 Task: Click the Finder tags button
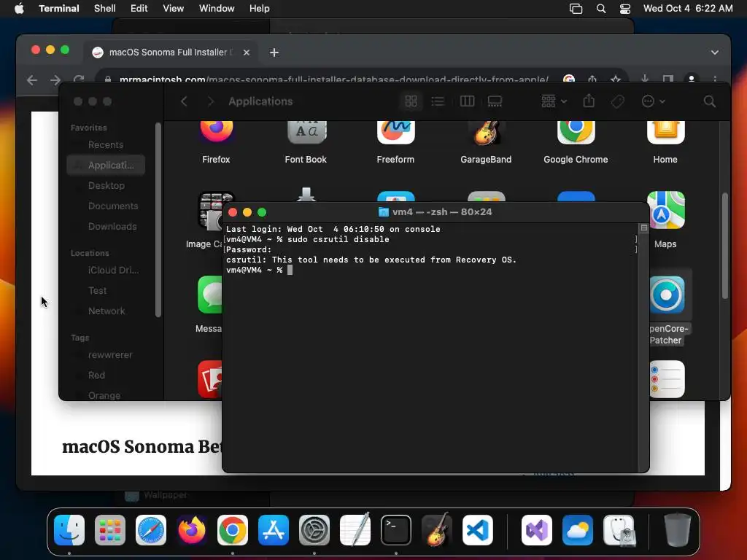(617, 101)
